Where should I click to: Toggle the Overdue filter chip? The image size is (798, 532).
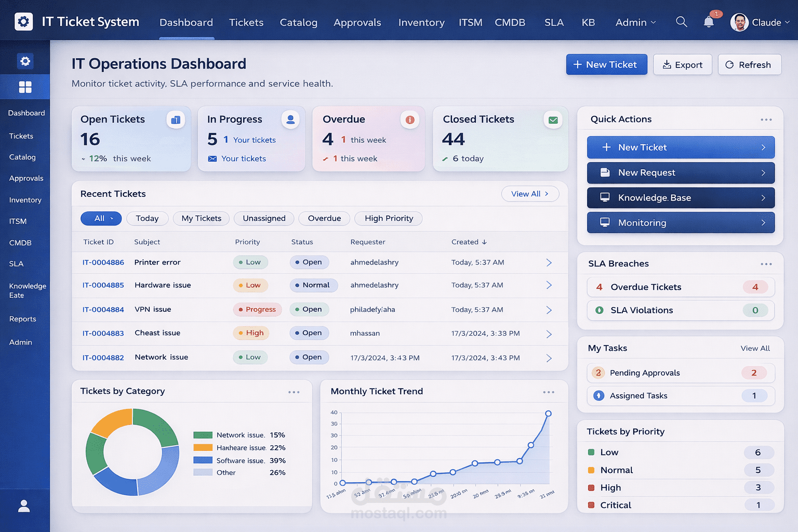[x=324, y=218]
